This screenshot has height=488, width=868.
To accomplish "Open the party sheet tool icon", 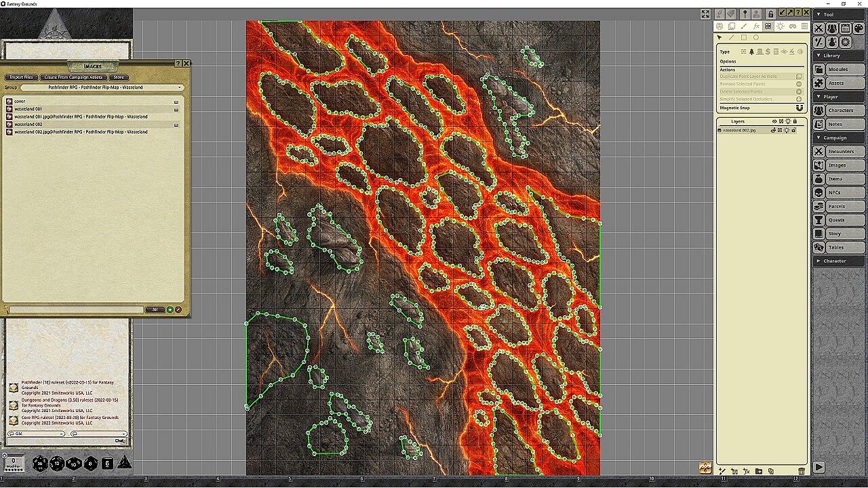I will point(832,28).
